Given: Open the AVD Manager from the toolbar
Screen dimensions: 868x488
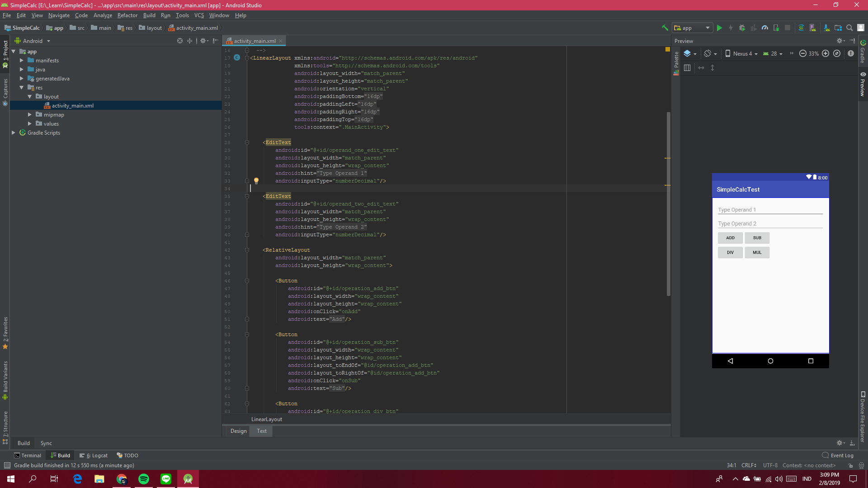Looking at the screenshot, I should click(812, 28).
